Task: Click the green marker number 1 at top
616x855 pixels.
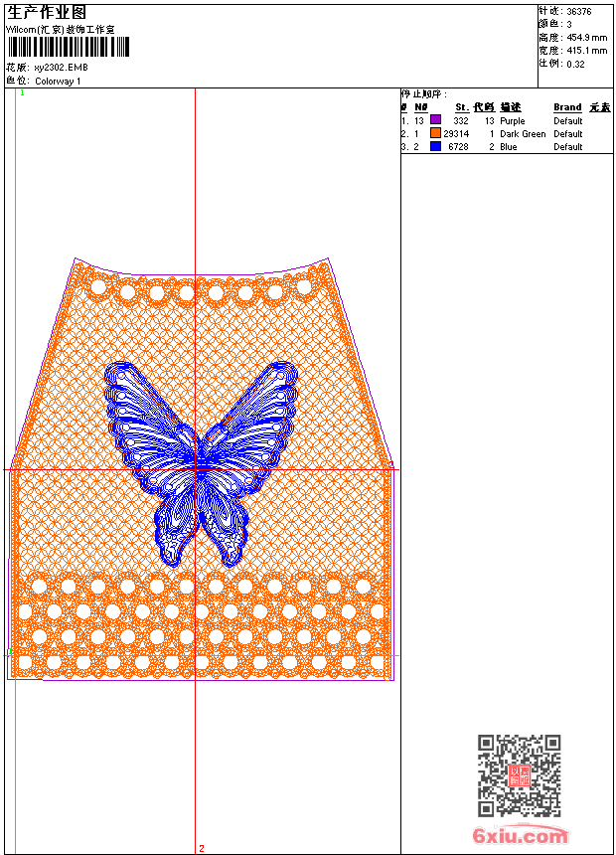Action: [22, 93]
